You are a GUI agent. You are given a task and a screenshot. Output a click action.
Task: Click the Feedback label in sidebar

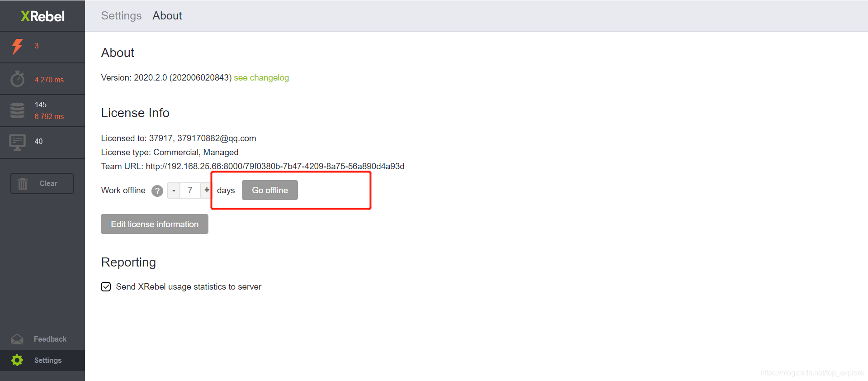pyautogui.click(x=50, y=339)
